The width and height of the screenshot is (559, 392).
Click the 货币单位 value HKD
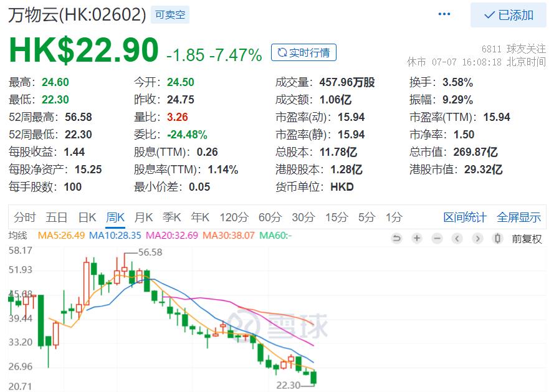[342, 187]
